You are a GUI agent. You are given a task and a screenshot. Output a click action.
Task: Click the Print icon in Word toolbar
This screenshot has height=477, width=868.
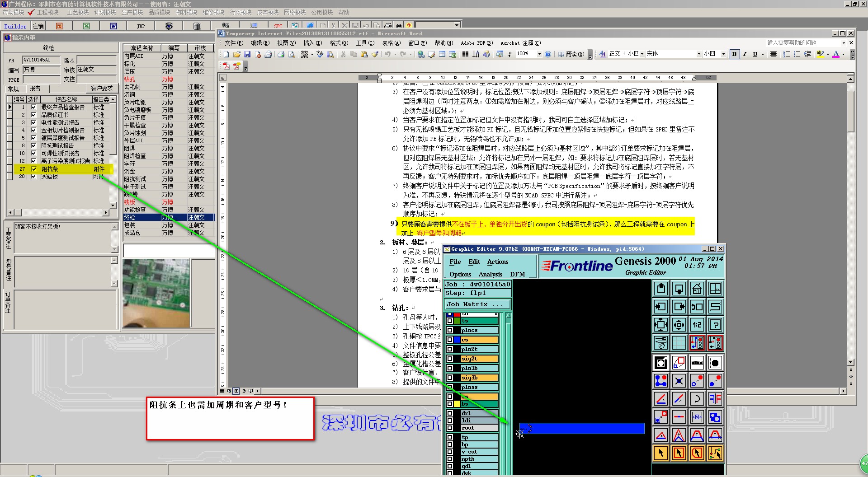(x=281, y=54)
